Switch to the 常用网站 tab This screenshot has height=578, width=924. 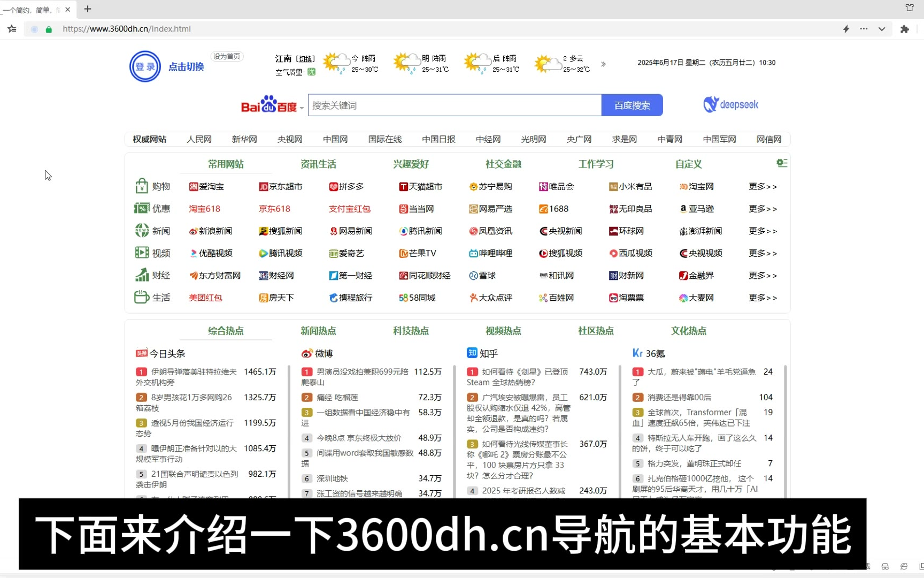tap(226, 164)
